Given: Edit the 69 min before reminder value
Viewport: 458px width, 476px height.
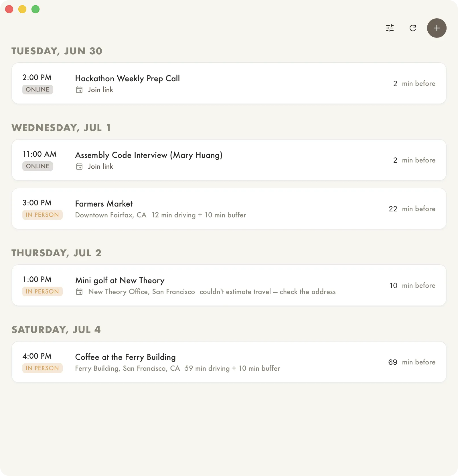Looking at the screenshot, I should tap(393, 362).
